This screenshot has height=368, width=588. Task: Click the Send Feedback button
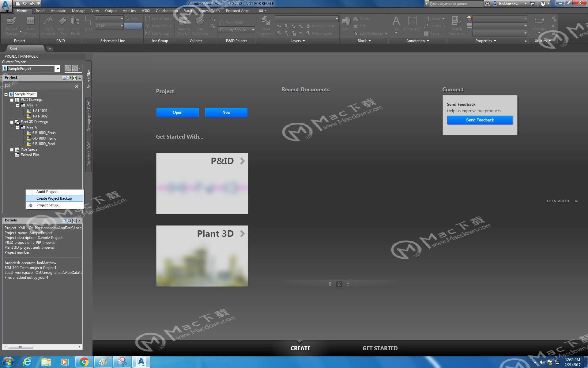click(480, 120)
